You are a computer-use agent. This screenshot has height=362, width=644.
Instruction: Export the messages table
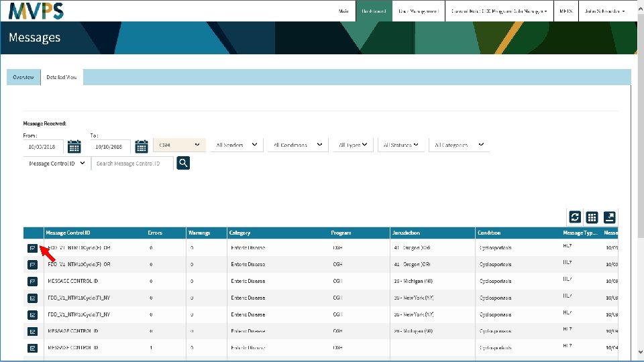pyautogui.click(x=610, y=217)
